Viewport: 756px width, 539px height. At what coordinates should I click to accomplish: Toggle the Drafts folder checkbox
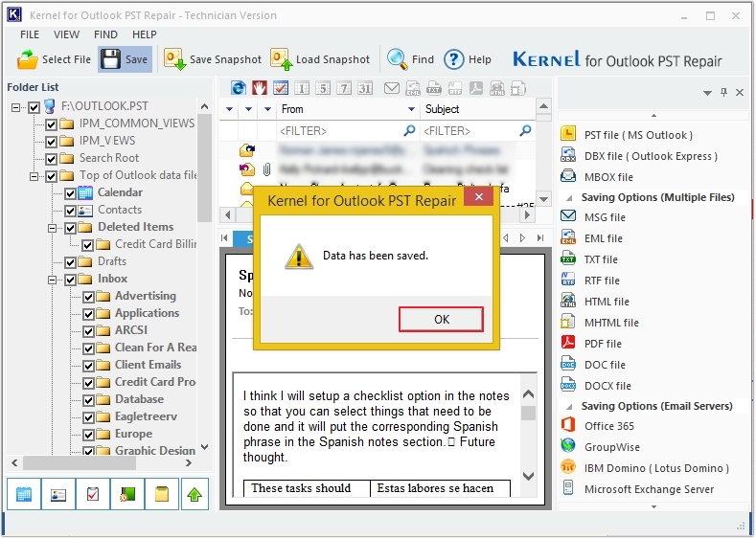(70, 262)
